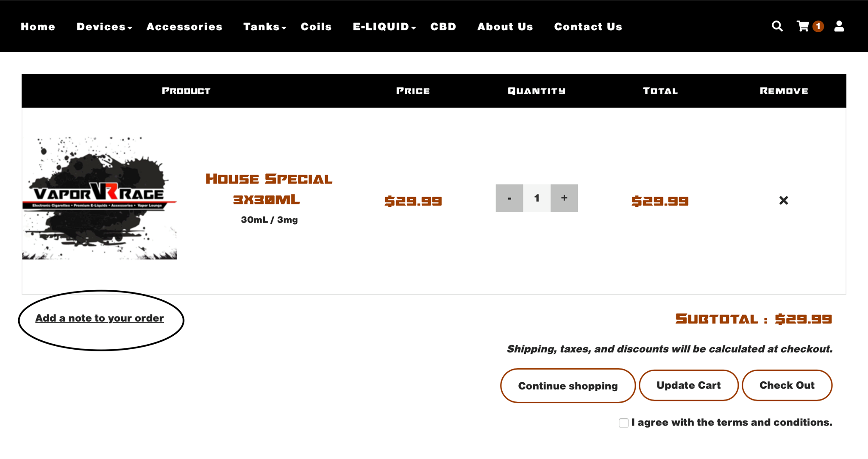The width and height of the screenshot is (868, 459).
Task: Click Continue shopping button
Action: point(568,386)
